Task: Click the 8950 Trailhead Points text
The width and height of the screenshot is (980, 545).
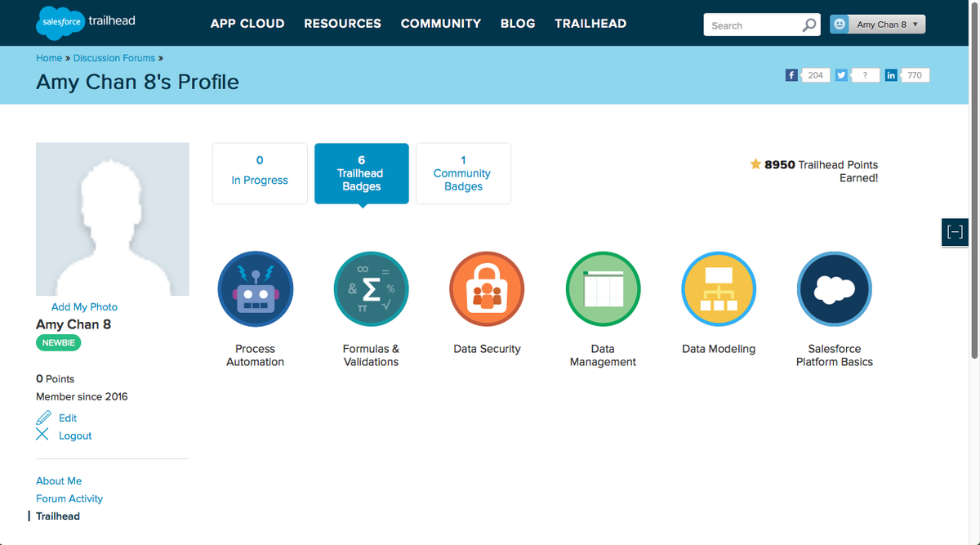Action: point(821,171)
